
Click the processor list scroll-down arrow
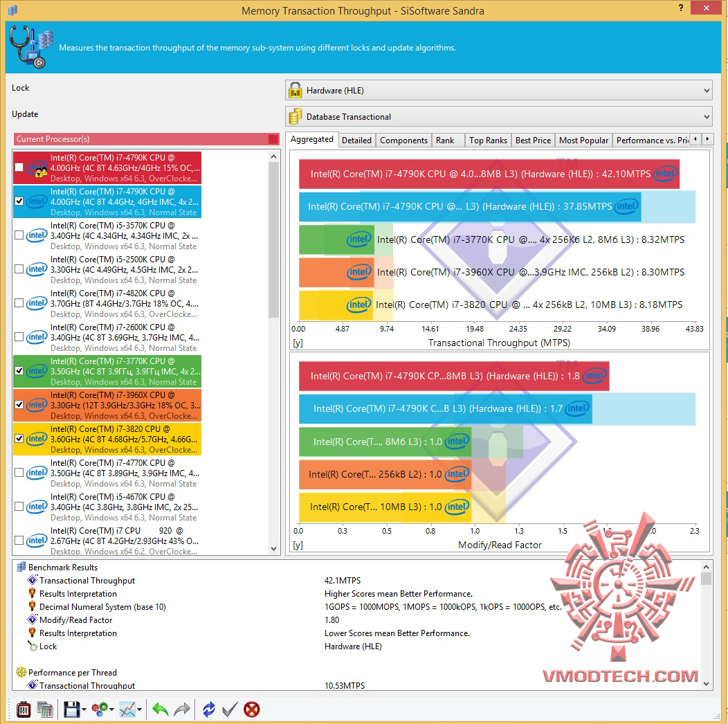tap(273, 548)
